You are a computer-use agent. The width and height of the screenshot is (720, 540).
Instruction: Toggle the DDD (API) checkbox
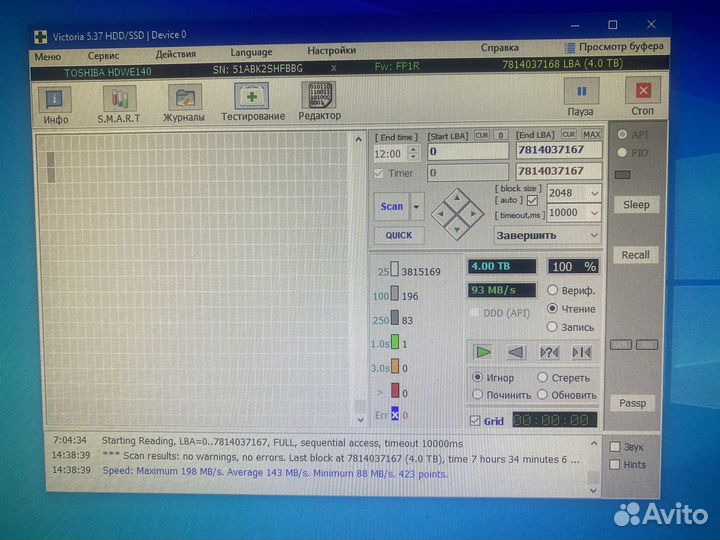(474, 314)
